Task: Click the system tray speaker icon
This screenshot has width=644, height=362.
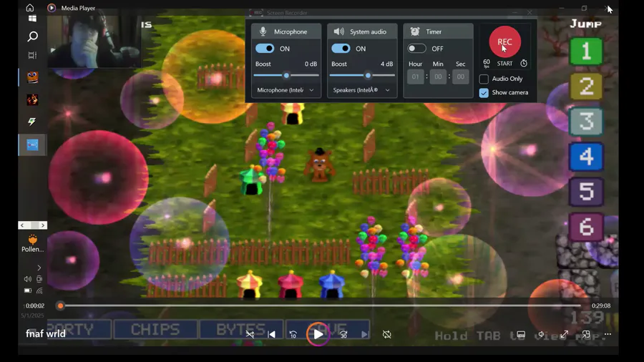Action: pos(27,279)
